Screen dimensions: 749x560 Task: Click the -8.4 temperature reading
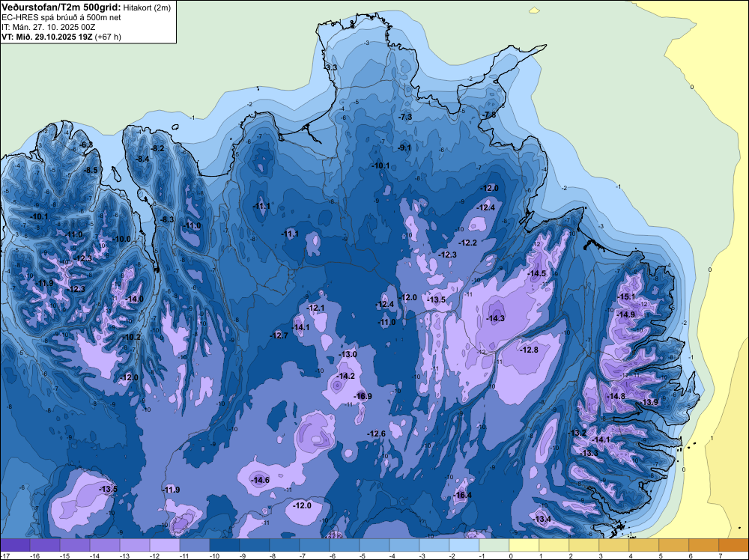[x=142, y=159]
